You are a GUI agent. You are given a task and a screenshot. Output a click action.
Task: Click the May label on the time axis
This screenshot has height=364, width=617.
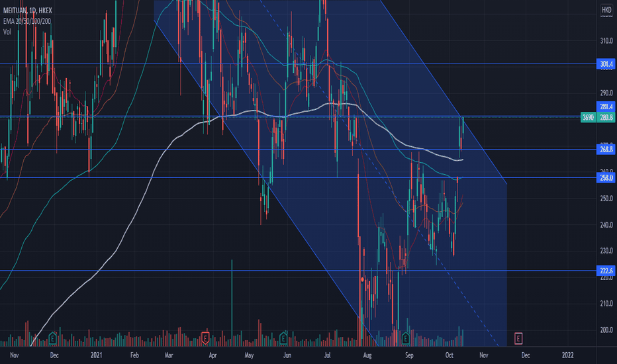[x=249, y=355]
